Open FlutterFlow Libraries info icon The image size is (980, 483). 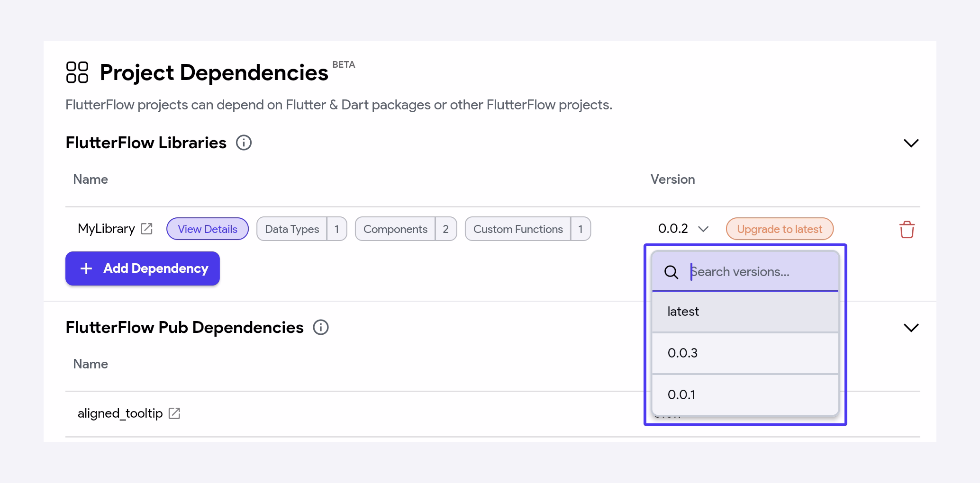coord(244,143)
